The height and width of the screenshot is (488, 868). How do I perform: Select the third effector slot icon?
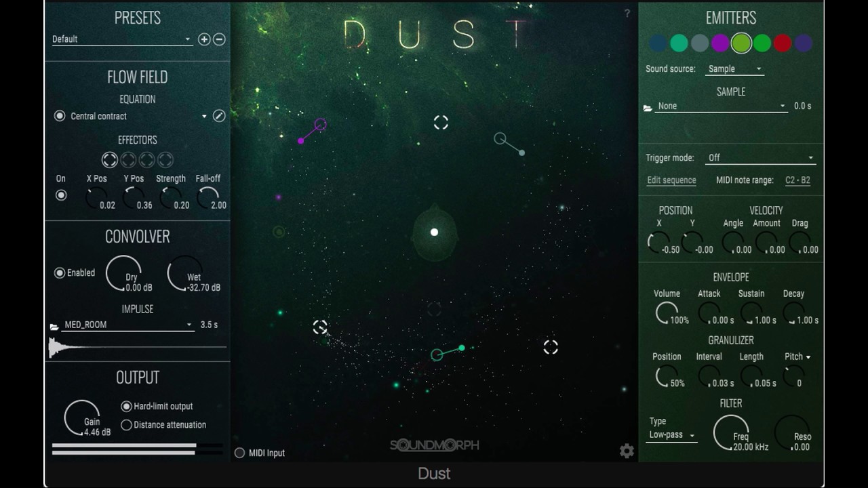pos(146,160)
